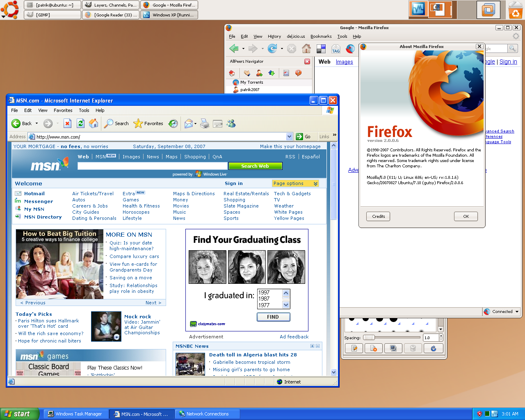Open Internet Explorer Favorites star button
The image size is (525, 420).
(148, 123)
